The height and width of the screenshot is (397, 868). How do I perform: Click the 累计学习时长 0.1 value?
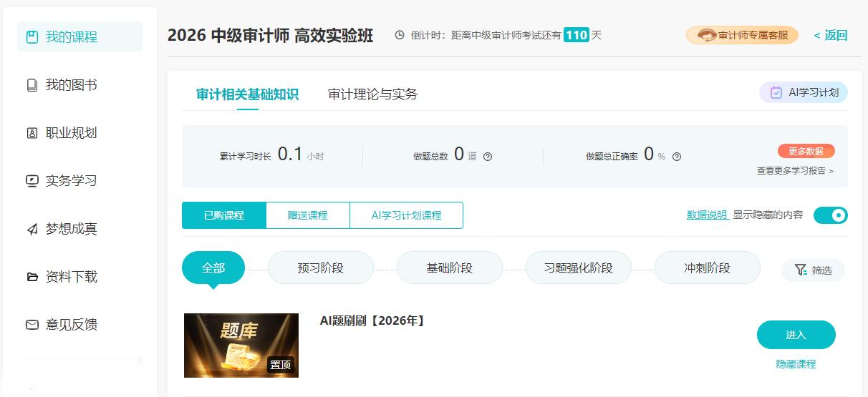(290, 154)
